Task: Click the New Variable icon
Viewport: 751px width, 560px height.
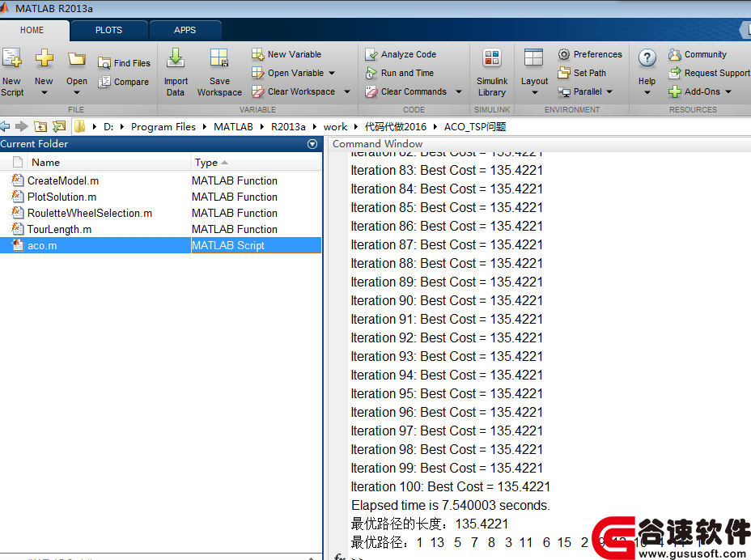Action: (257, 54)
